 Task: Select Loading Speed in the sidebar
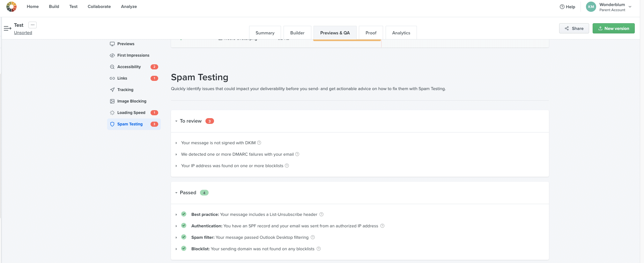click(131, 113)
